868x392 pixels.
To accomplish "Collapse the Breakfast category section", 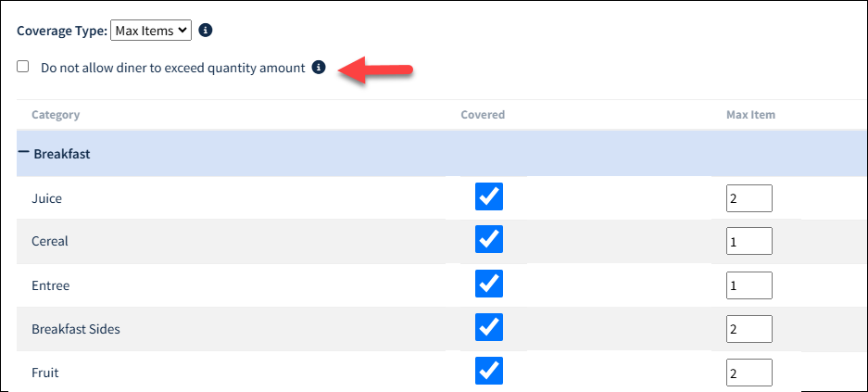I will (23, 151).
